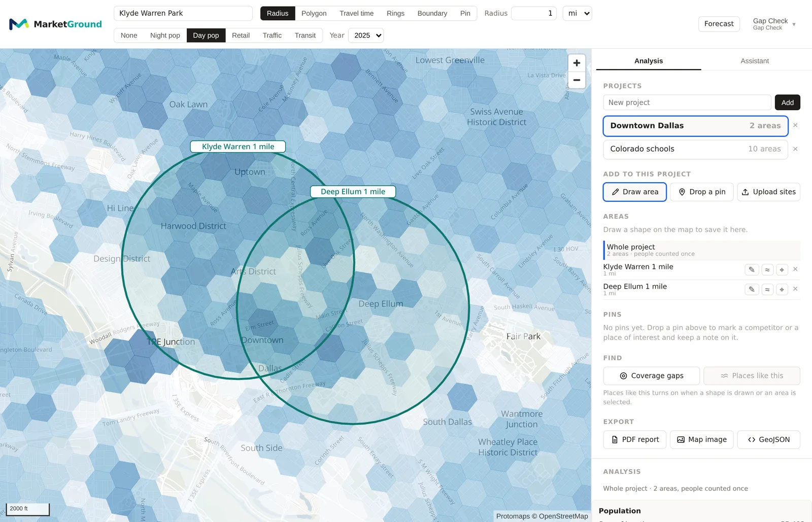Screen dimensions: 812x522
Task: Select the Pin mode
Action: click(x=465, y=13)
